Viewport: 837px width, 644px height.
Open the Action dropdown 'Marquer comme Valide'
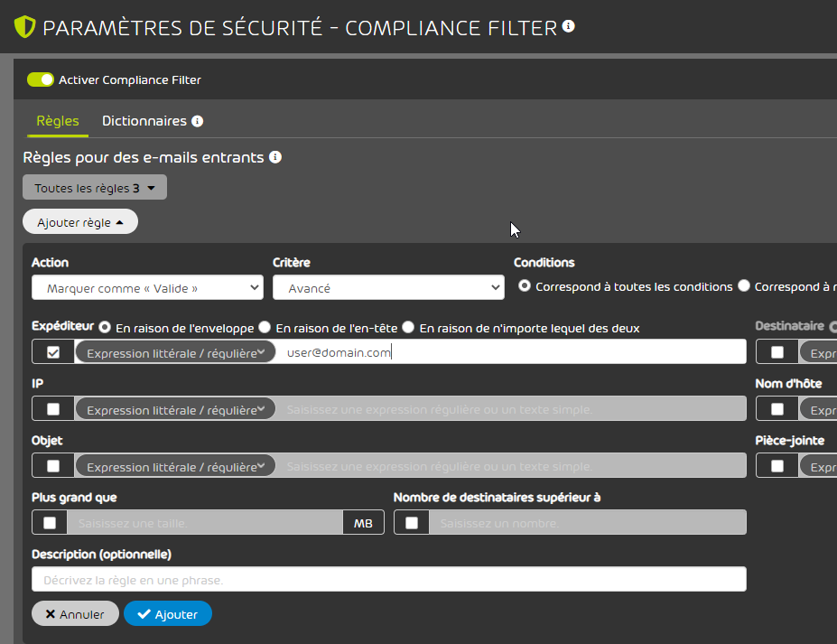click(x=147, y=288)
